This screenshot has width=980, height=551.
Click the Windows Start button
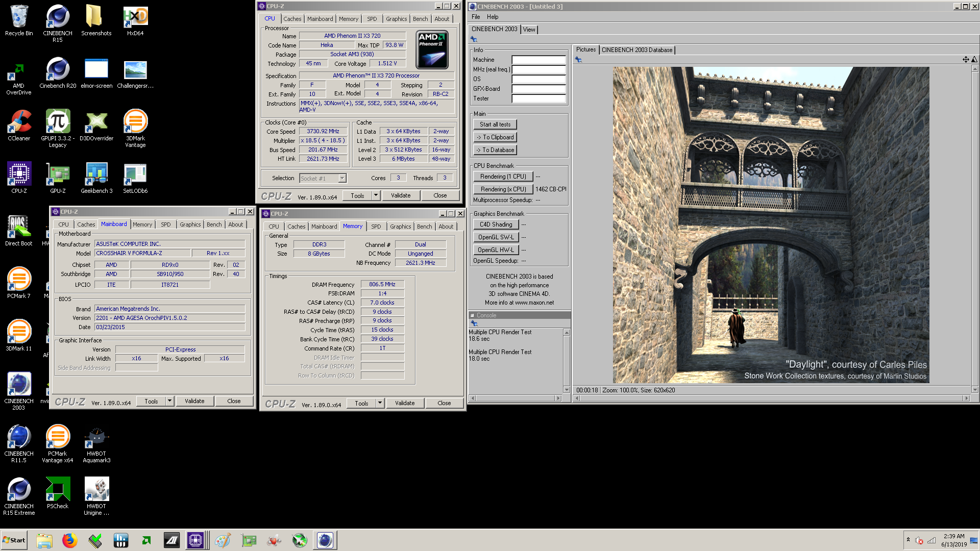click(14, 540)
